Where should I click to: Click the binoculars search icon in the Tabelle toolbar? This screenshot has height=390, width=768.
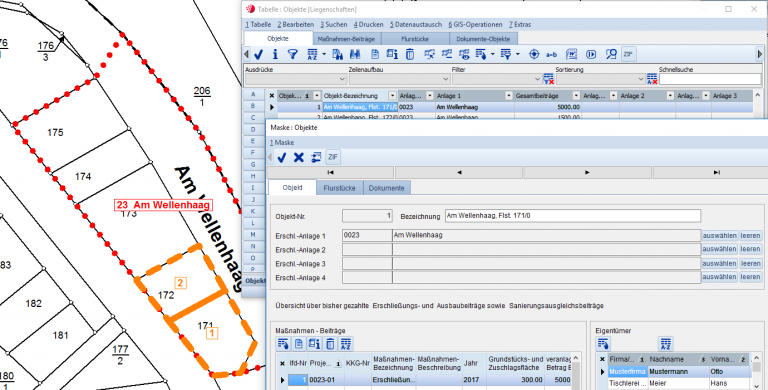tap(355, 54)
